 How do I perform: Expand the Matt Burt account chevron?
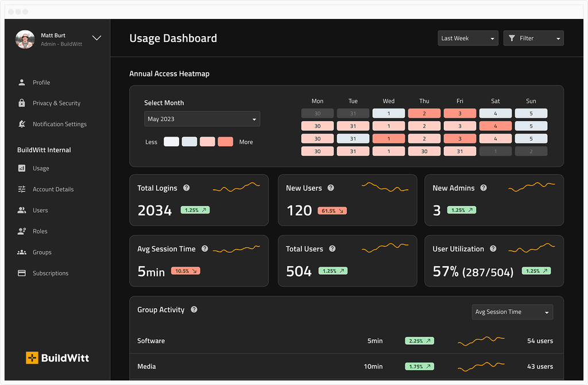tap(96, 38)
